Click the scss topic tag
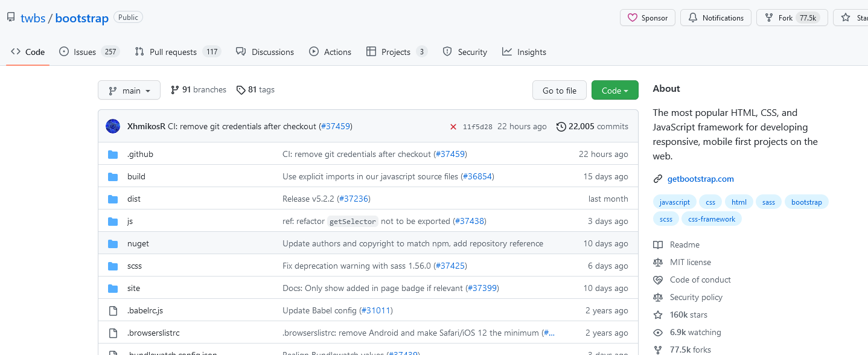This screenshot has height=355, width=868. [666, 219]
